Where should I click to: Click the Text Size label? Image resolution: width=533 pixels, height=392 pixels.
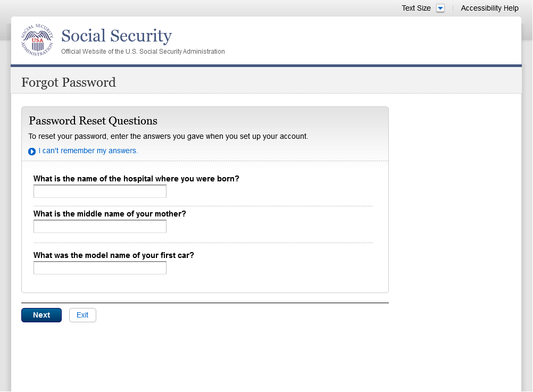coord(416,8)
